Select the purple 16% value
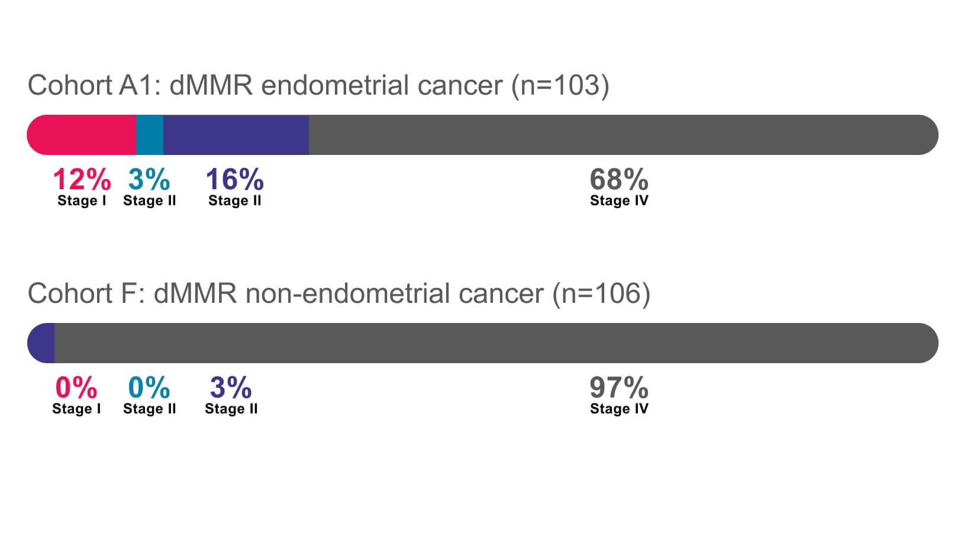The image size is (980, 543). point(234,179)
